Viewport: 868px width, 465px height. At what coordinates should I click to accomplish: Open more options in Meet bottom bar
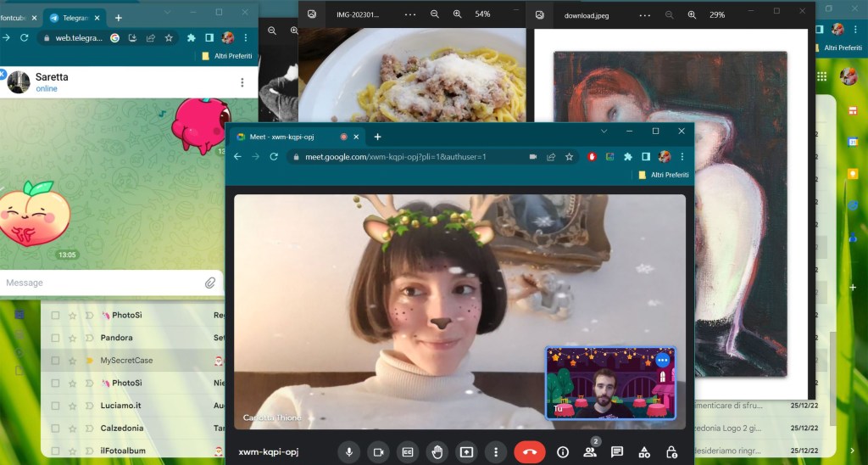[x=496, y=452]
